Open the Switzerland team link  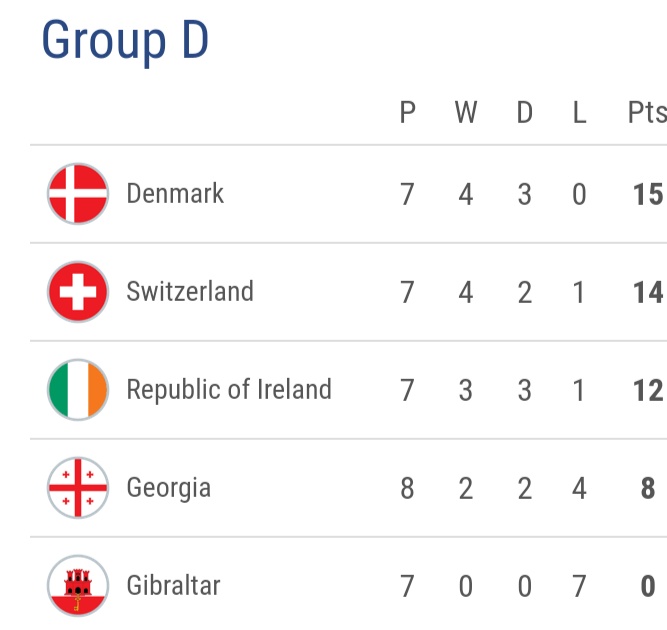[190, 291]
